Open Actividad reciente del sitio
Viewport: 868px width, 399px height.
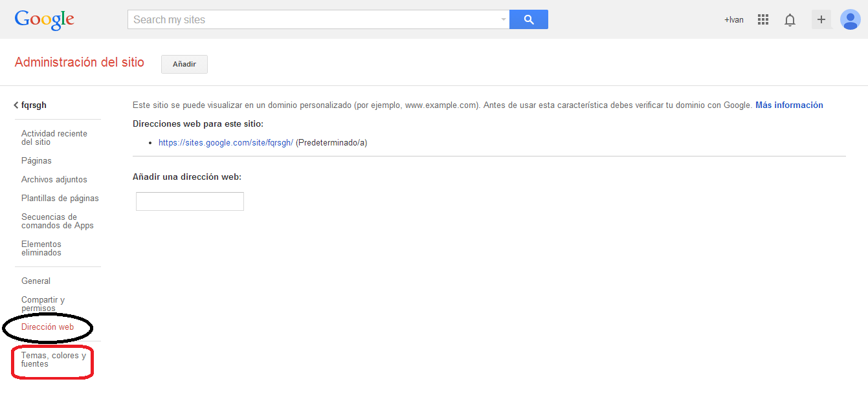54,138
